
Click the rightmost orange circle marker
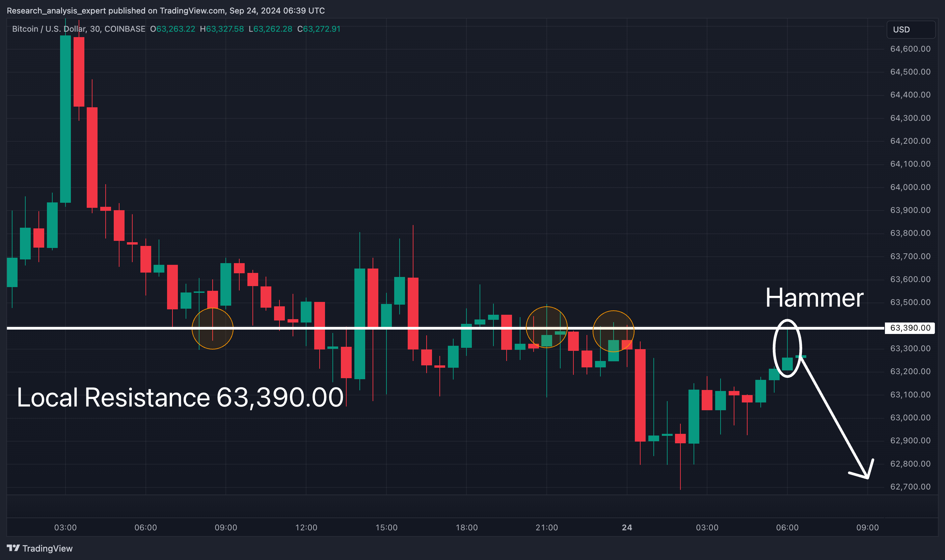click(613, 331)
